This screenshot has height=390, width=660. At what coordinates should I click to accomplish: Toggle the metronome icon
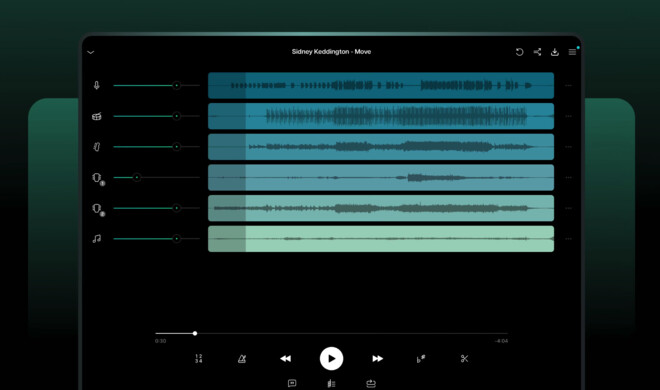click(x=242, y=359)
